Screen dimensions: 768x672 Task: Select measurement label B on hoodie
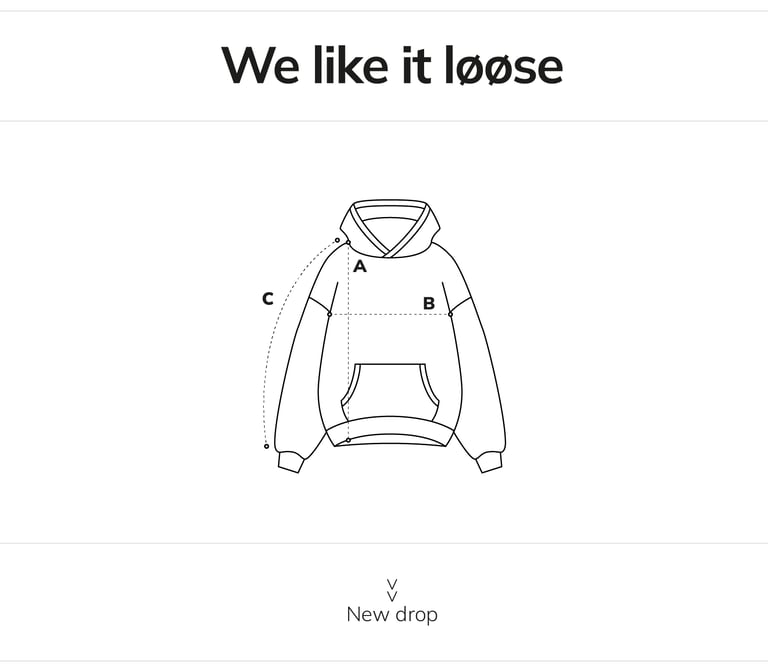pos(429,304)
